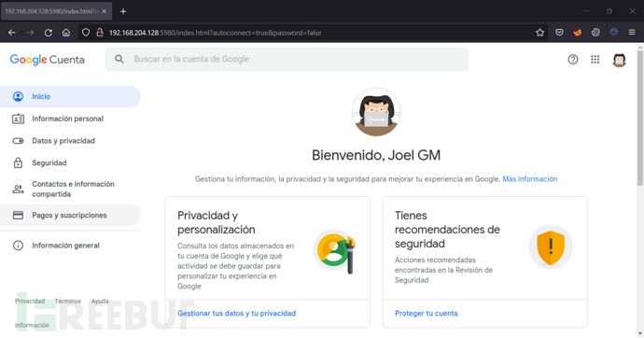Bookmark this page with the star icon
The height and width of the screenshot is (338, 644).
click(539, 33)
